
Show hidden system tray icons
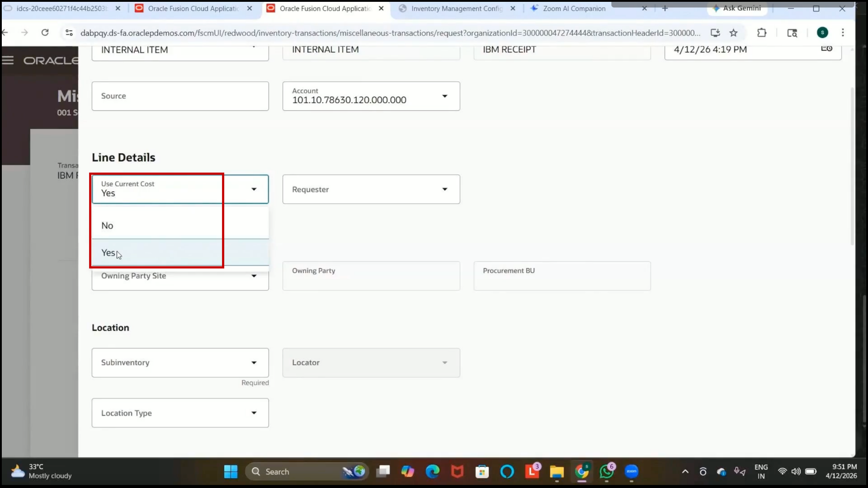coord(685,472)
